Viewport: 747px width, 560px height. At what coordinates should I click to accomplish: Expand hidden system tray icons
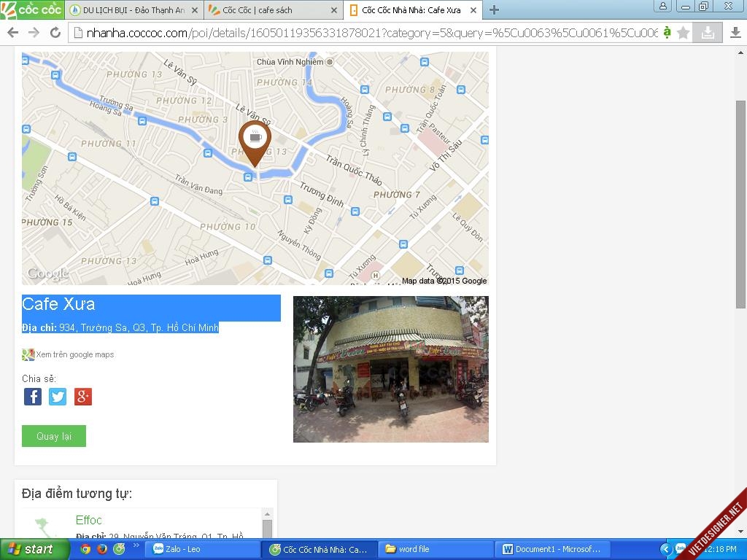[666, 550]
